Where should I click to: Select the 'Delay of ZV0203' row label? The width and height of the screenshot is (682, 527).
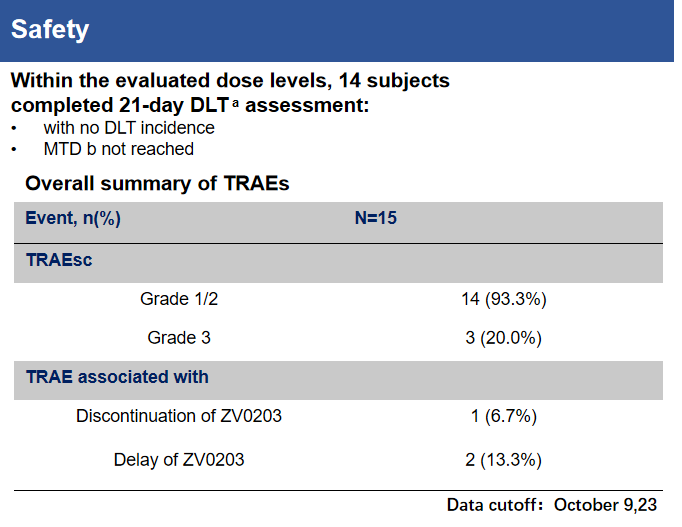point(179,460)
